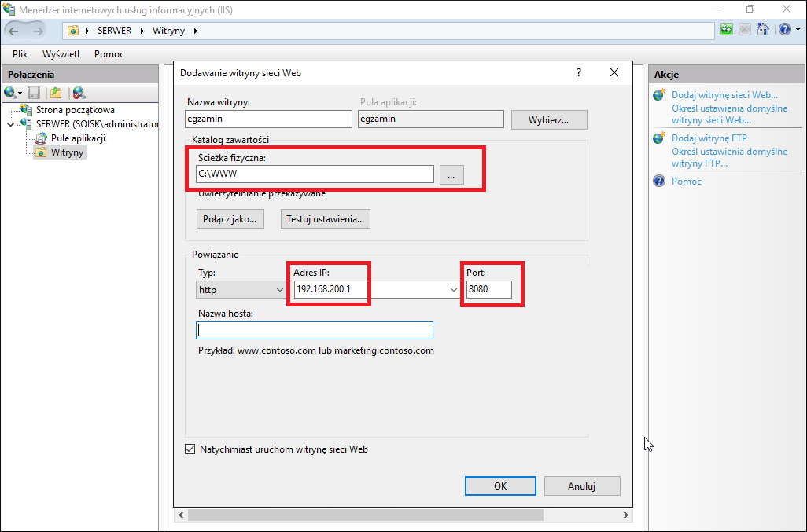The image size is (807, 532).
Task: Open the Plik menu
Action: [x=20, y=54]
